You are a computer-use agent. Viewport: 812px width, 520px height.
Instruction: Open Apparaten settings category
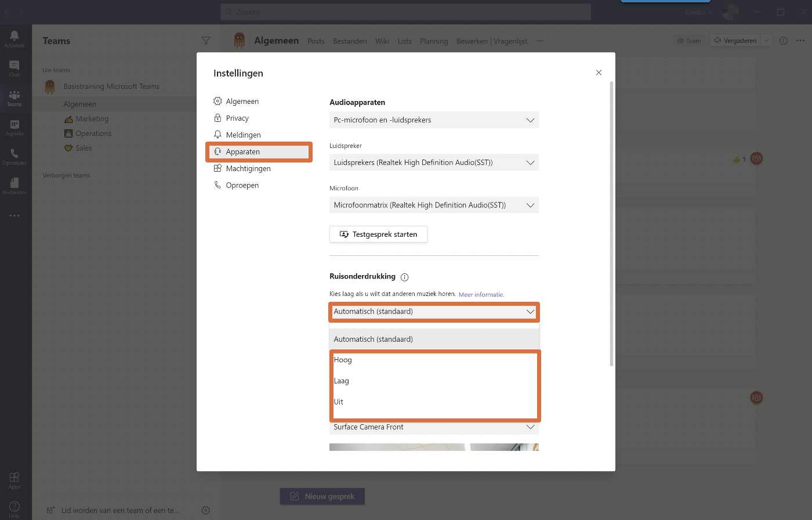point(259,151)
